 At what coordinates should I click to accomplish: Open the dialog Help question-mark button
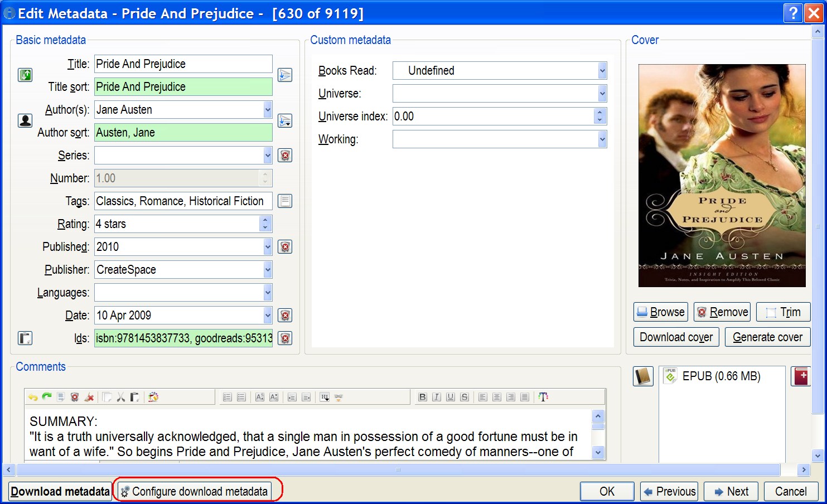tap(793, 13)
